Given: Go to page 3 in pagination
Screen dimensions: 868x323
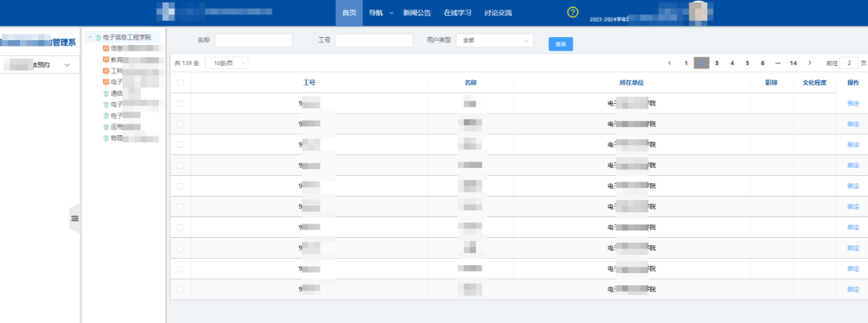Looking at the screenshot, I should point(716,63).
